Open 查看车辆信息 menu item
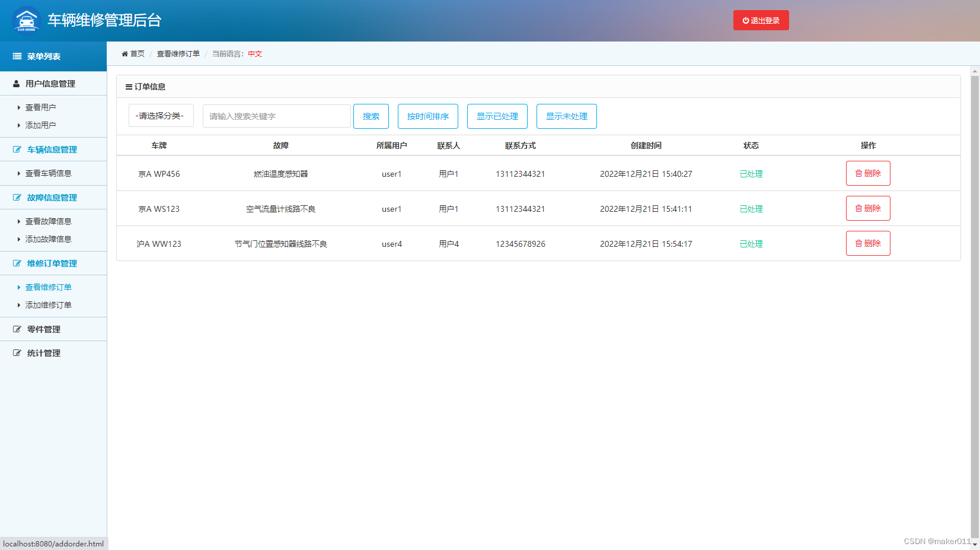Image resolution: width=980 pixels, height=550 pixels. point(48,173)
